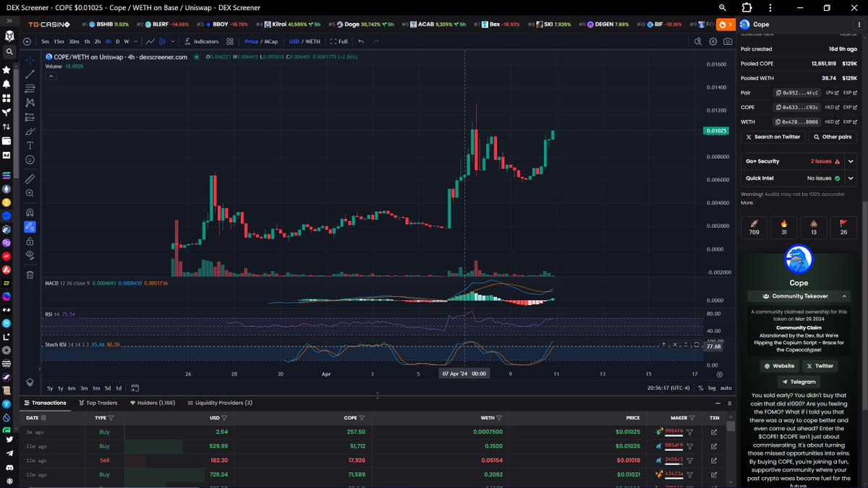Click the red flag reaction showing 26

coord(843,227)
